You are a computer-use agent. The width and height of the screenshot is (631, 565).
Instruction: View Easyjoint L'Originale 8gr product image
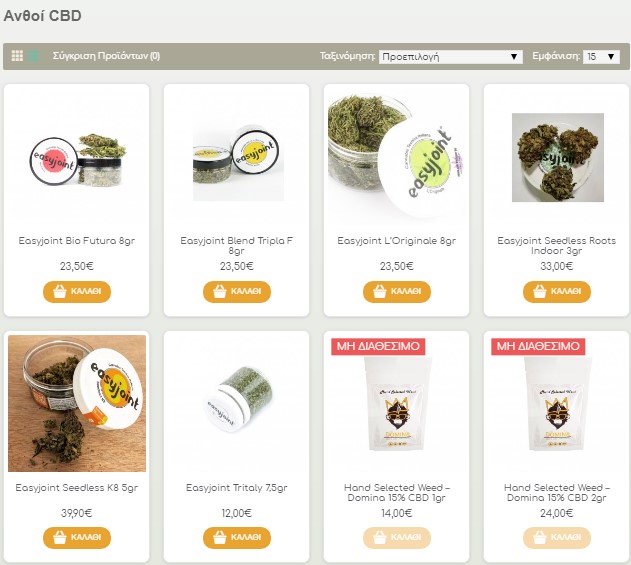(397, 158)
